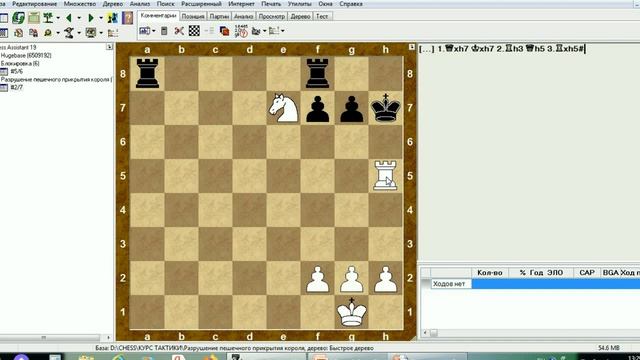Click the checkered board diagram icon
640x360 pixels.
click(194, 31)
